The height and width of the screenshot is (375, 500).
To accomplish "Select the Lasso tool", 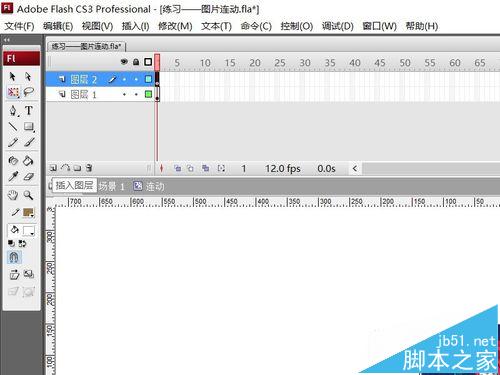I will [29, 92].
